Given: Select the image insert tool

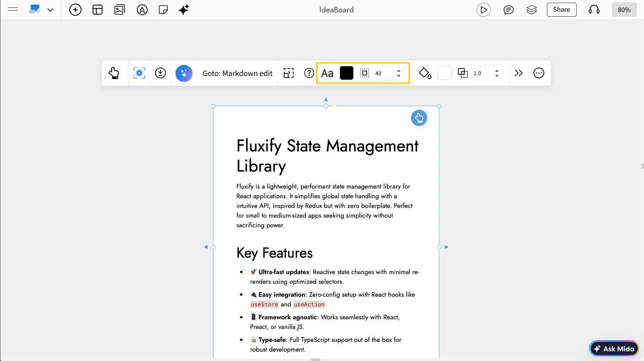Looking at the screenshot, I should [119, 10].
